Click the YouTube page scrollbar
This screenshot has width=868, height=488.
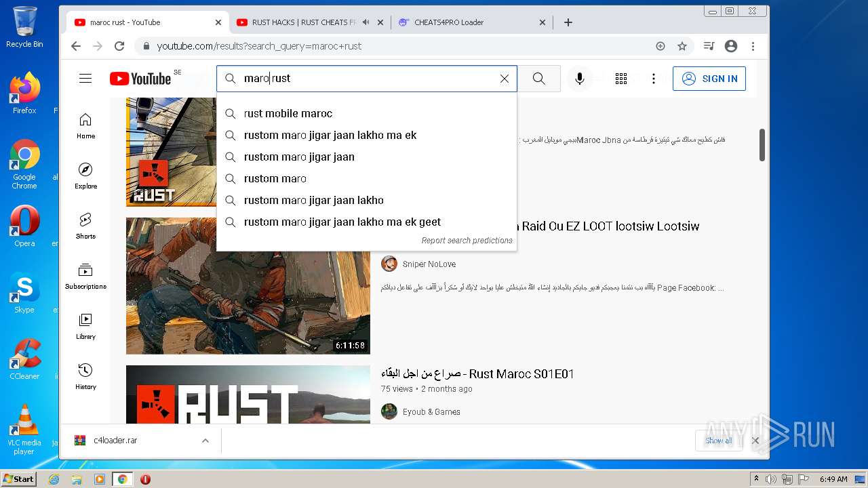[762, 145]
